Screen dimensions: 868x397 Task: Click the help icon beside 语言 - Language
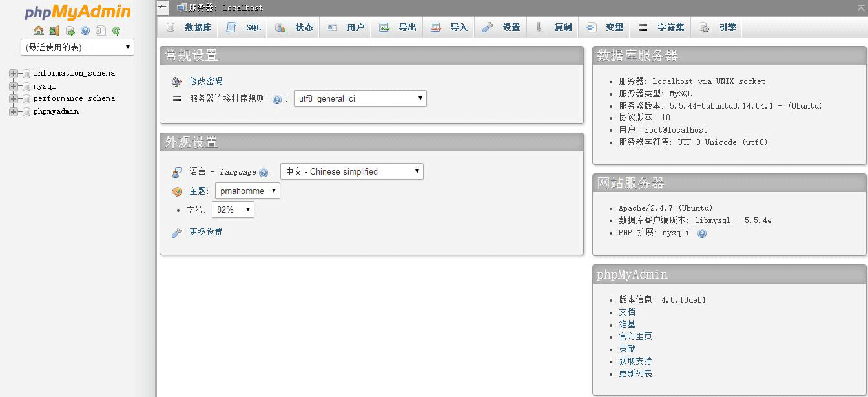pyautogui.click(x=265, y=171)
